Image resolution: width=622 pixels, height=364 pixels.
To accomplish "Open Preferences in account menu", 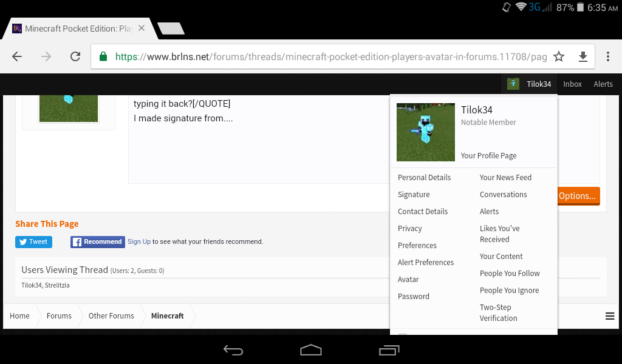I will (417, 246).
